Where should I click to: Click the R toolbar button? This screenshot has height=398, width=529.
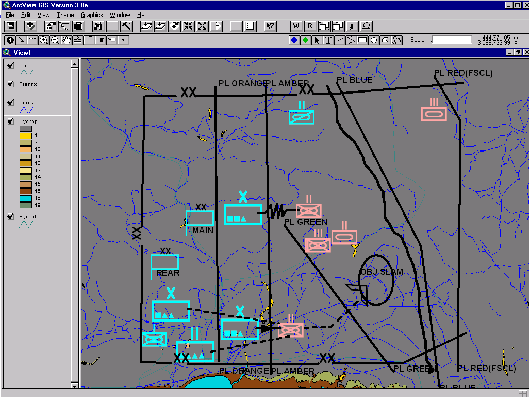[x=310, y=26]
